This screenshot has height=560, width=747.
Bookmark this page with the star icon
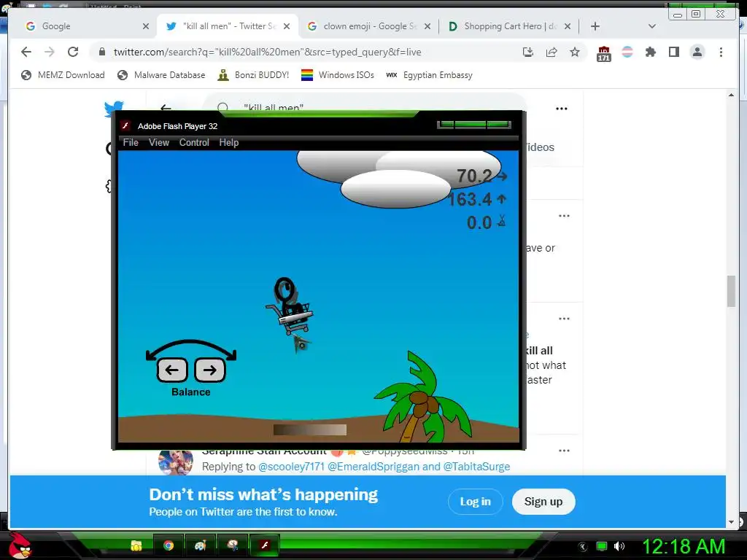575,52
